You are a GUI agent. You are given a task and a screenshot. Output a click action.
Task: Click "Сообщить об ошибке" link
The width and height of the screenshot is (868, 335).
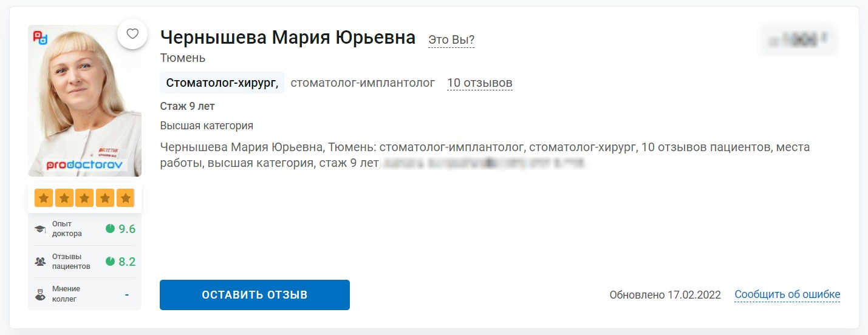pos(787,295)
